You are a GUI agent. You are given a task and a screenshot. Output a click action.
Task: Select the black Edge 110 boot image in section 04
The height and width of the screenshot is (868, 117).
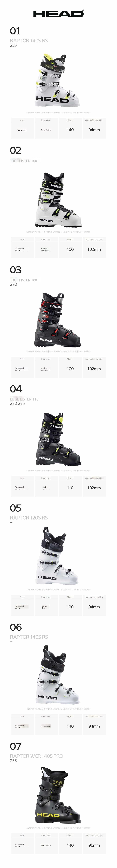pyautogui.click(x=59, y=439)
